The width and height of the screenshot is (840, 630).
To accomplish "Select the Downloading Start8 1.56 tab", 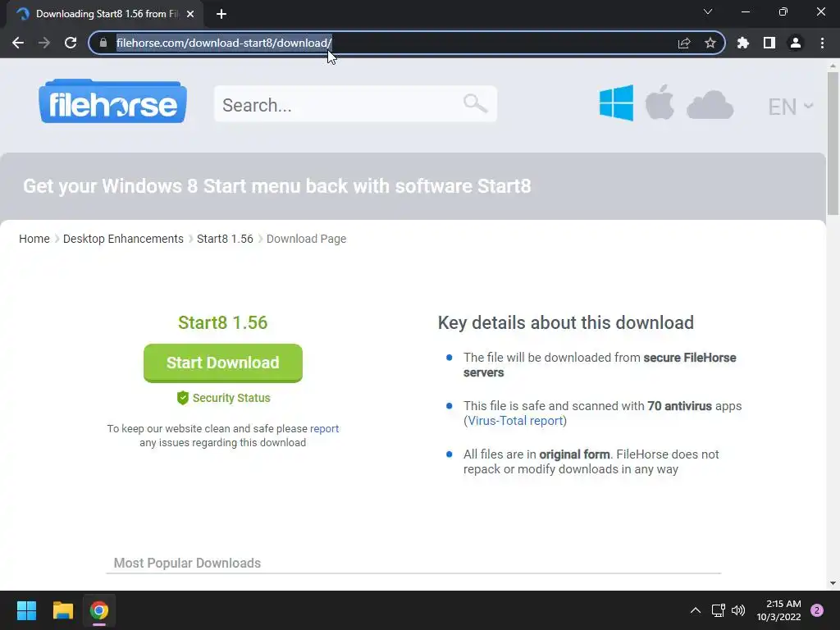I will pyautogui.click(x=106, y=14).
